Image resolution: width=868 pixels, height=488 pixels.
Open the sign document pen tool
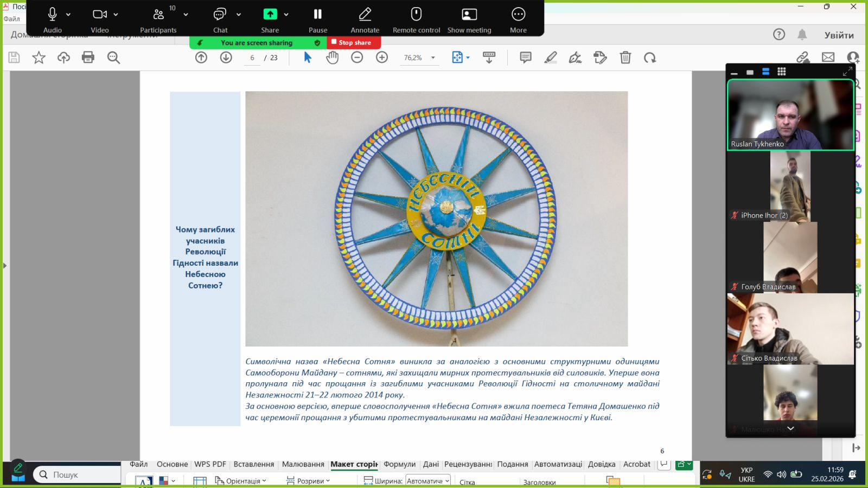click(x=575, y=57)
